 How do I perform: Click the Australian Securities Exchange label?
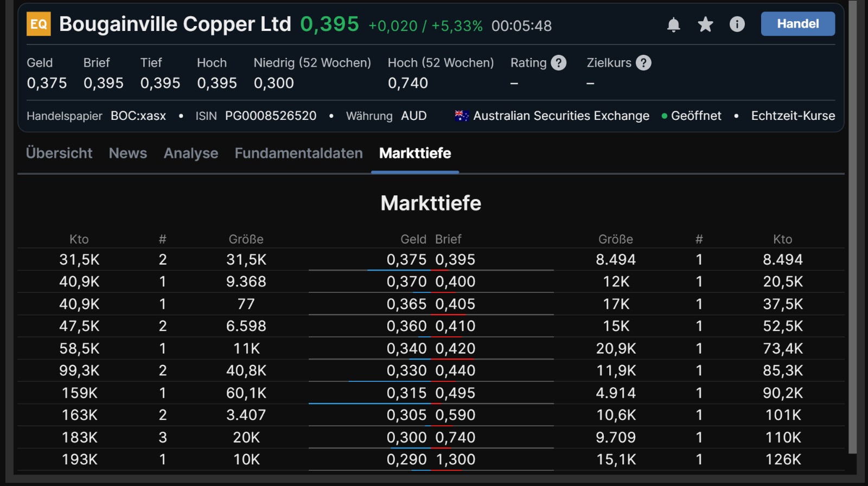561,116
